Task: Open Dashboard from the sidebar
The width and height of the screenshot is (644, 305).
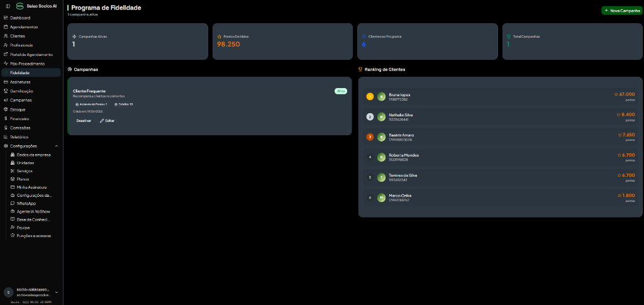Action: 31,18
